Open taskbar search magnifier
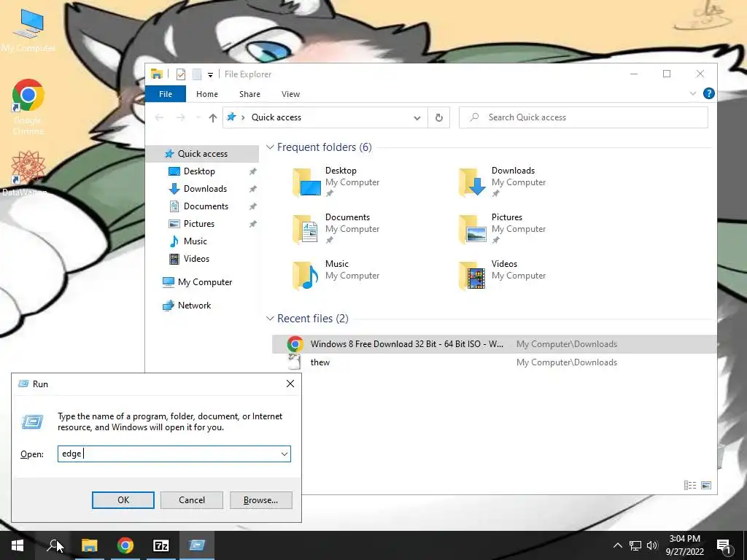This screenshot has height=560, width=747. point(53,545)
